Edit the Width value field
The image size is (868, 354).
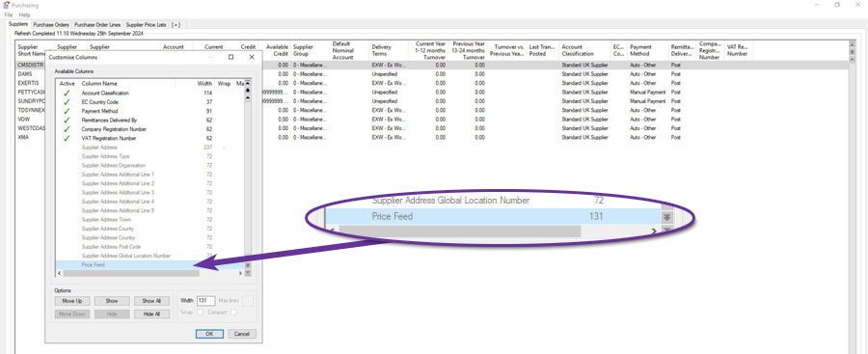coord(206,300)
